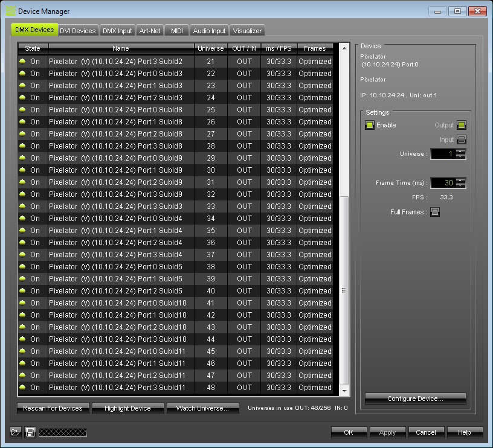Click the Device Manager title bar icon
493x448 pixels.
[x=10, y=11]
